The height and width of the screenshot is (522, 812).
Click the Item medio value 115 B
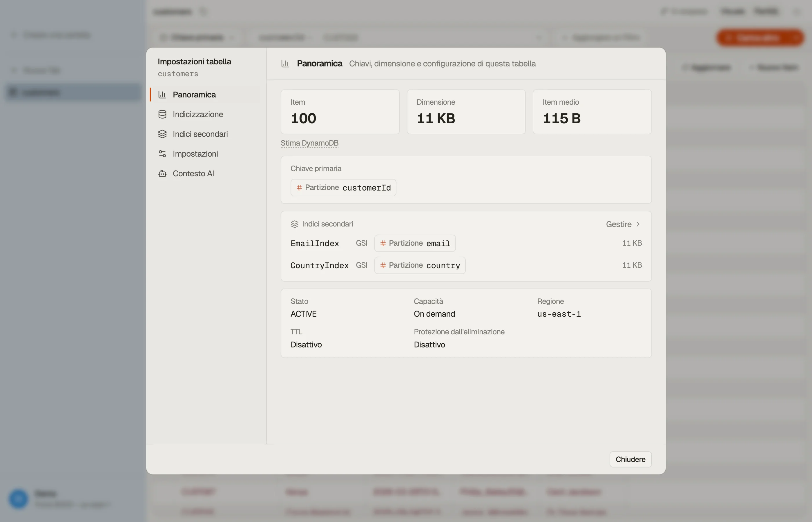click(561, 118)
